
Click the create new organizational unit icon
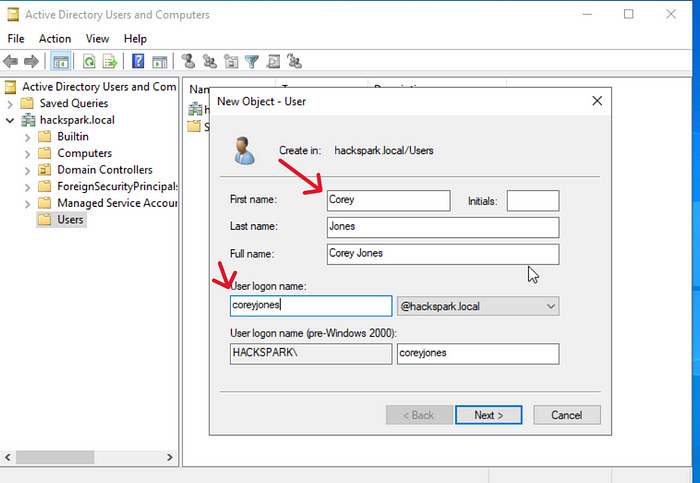tap(231, 61)
